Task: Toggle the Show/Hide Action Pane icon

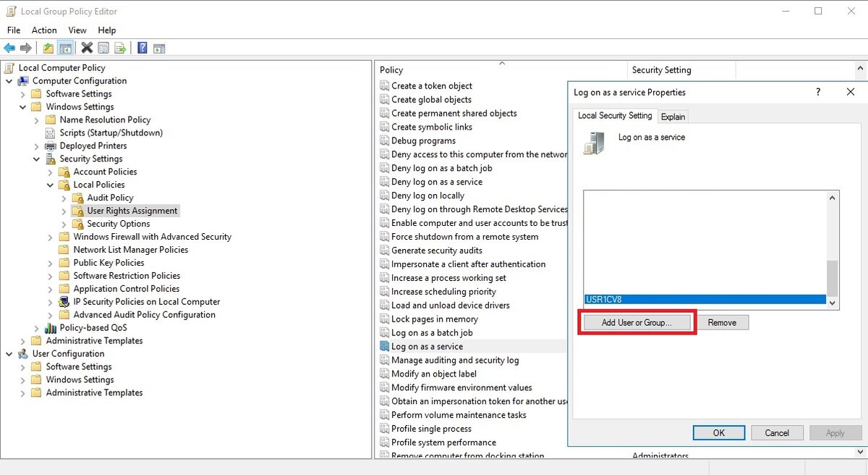Action: 159,48
